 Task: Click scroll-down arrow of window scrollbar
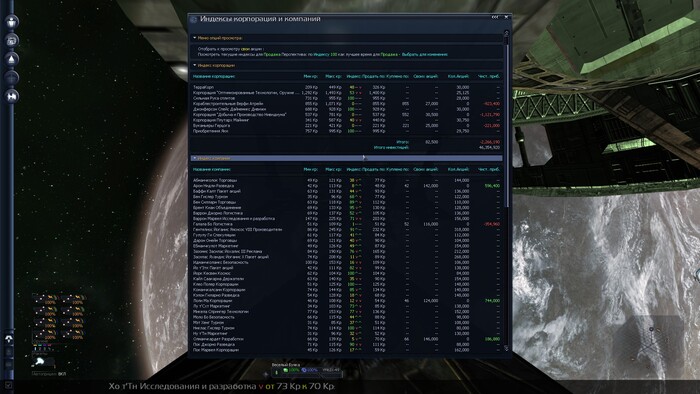(506, 348)
